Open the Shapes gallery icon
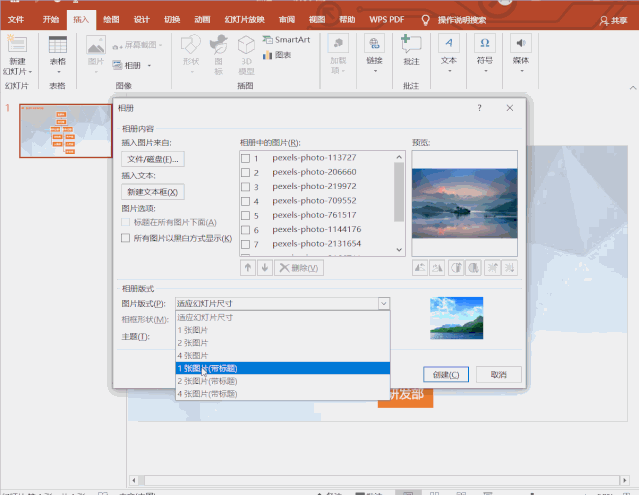Screen dimensions: 639x495 (191, 45)
